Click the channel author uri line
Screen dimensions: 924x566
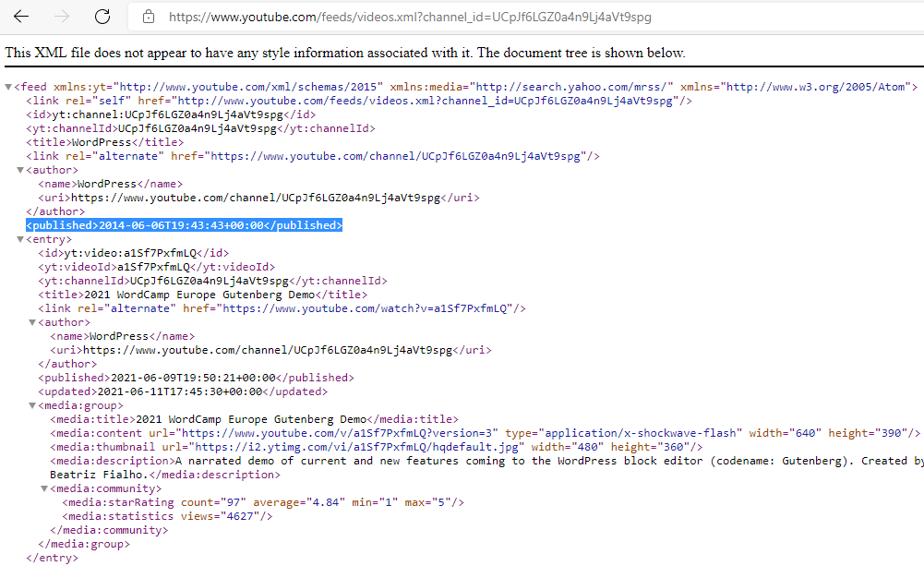click(x=258, y=198)
